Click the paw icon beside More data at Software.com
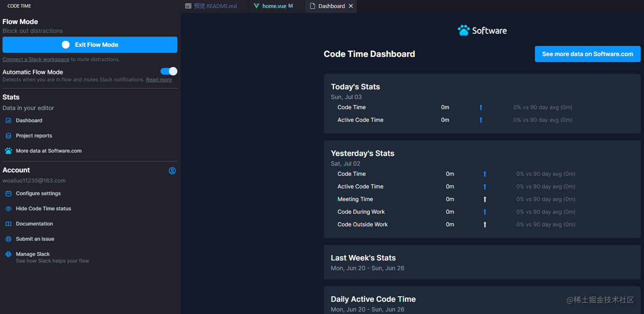644x314 pixels. click(8, 151)
